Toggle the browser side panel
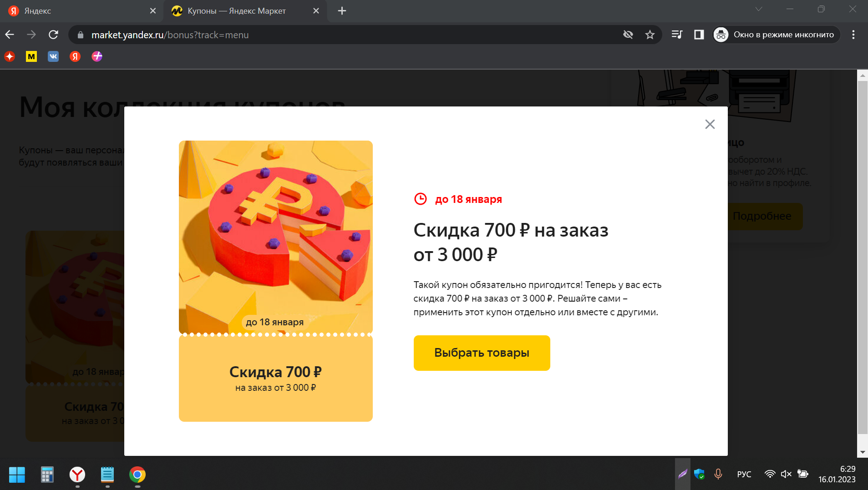Screen dimensions: 868x490 pos(699,35)
